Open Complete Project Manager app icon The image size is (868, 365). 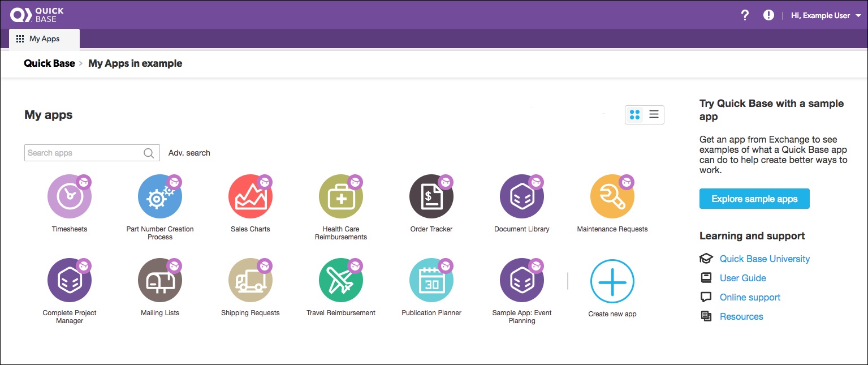pos(70,280)
